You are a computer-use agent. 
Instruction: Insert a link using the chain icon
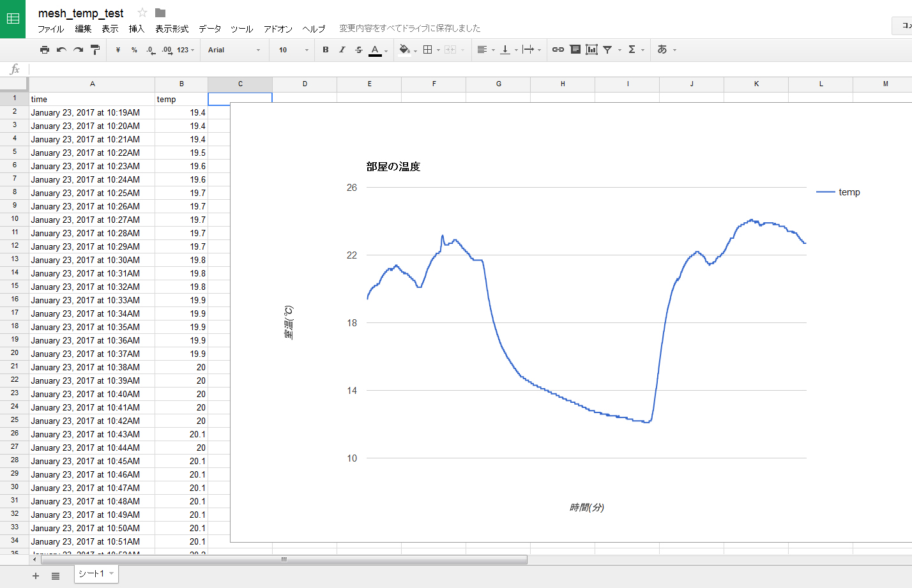click(x=558, y=50)
